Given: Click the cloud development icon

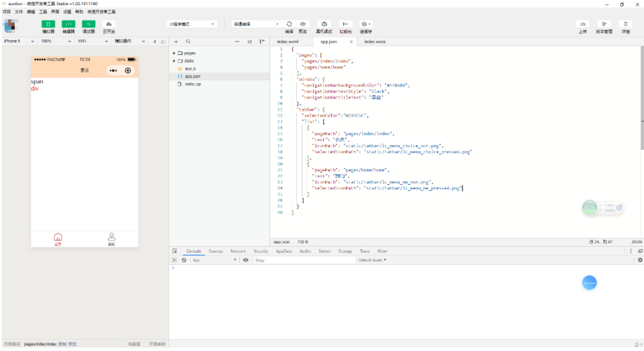Looking at the screenshot, I should [109, 24].
